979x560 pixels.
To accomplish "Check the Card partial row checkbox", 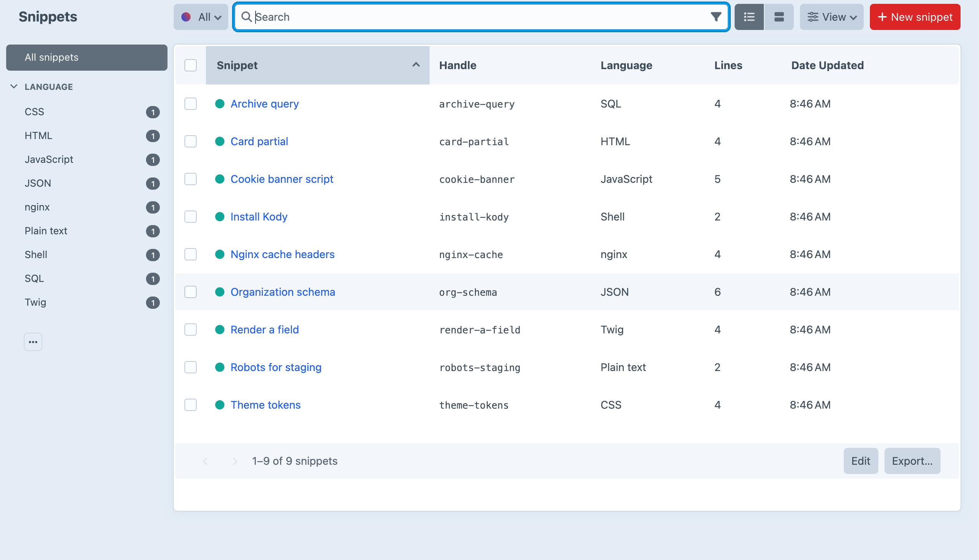I will [191, 142].
